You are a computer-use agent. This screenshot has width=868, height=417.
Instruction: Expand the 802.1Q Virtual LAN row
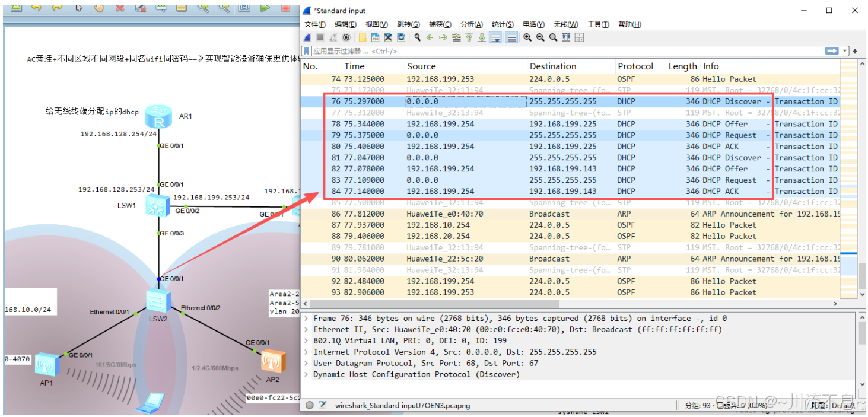[306, 341]
